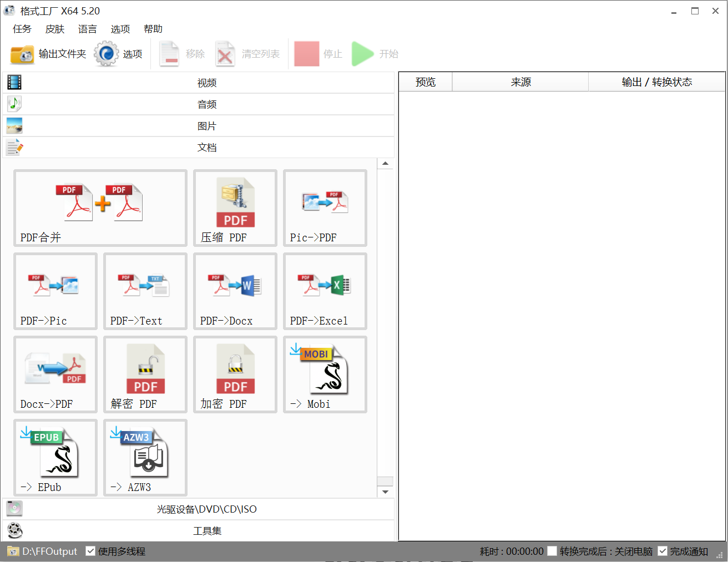This screenshot has width=728, height=562.
Task: Click the scrollbar down arrow in tools panel
Action: (x=385, y=492)
